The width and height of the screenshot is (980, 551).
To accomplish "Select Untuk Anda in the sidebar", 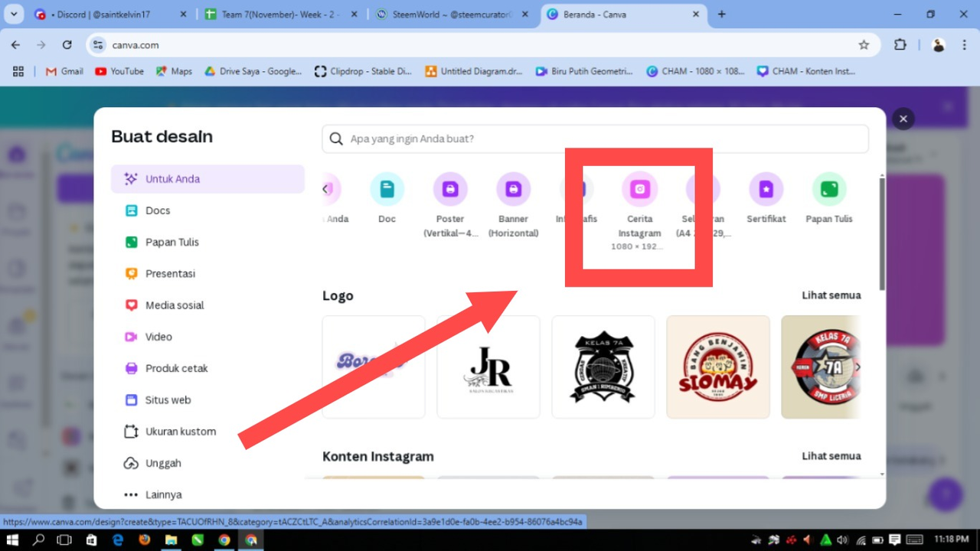I will tap(207, 179).
